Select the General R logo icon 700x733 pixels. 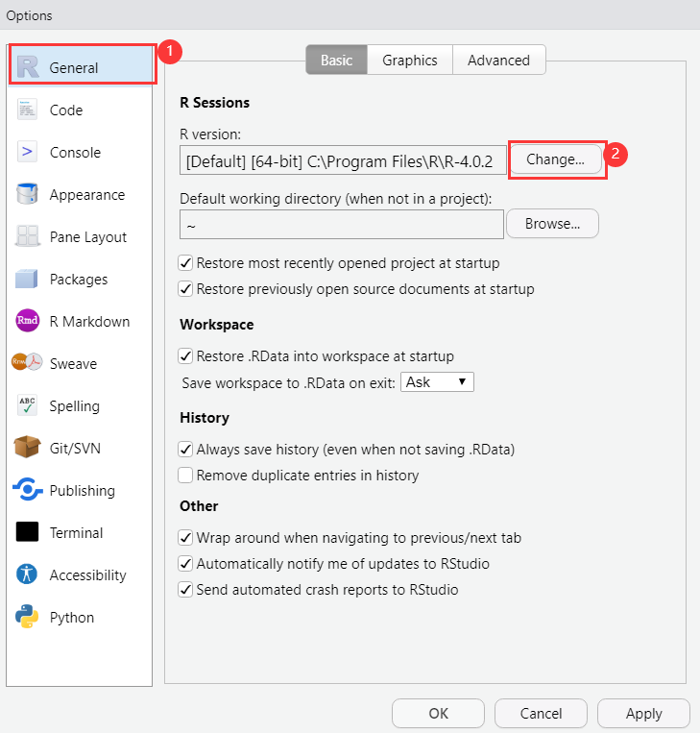click(28, 67)
